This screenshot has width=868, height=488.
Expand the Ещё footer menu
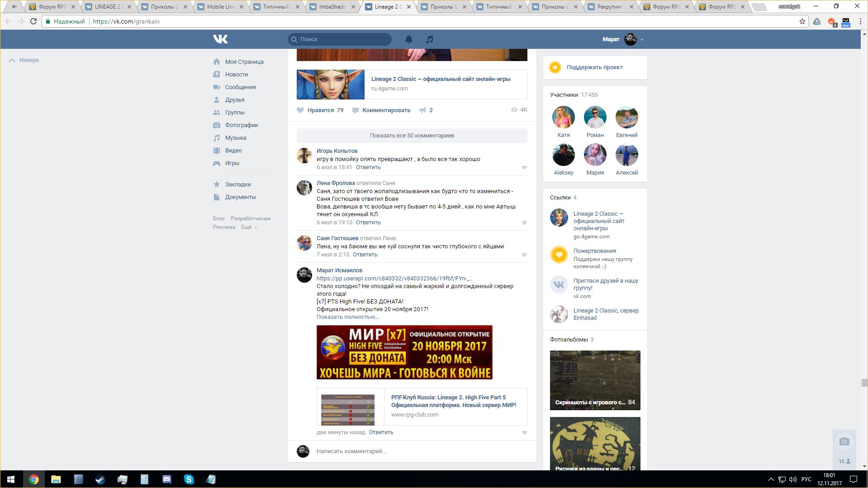[249, 227]
